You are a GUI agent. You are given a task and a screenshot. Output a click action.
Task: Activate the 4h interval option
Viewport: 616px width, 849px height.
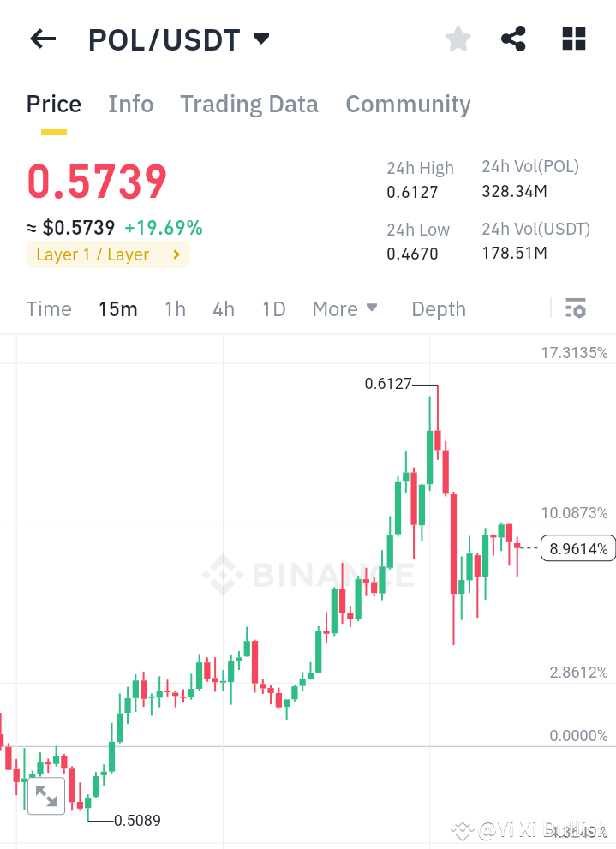click(224, 308)
